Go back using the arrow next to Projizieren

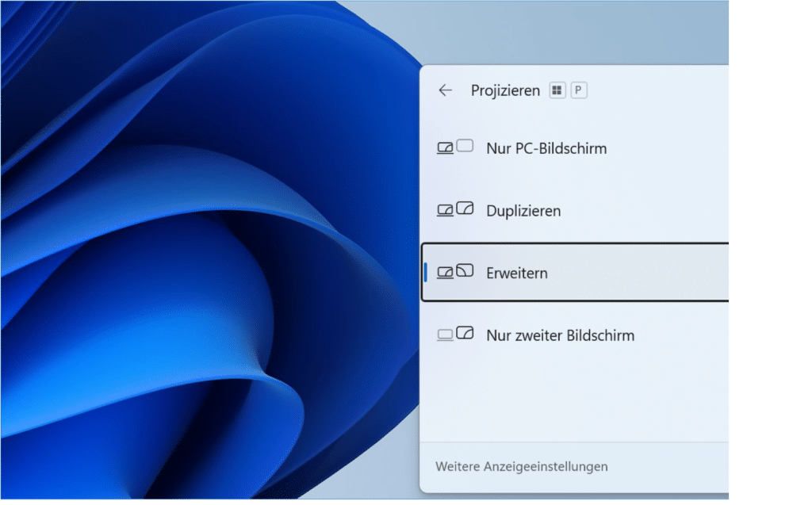pos(446,90)
